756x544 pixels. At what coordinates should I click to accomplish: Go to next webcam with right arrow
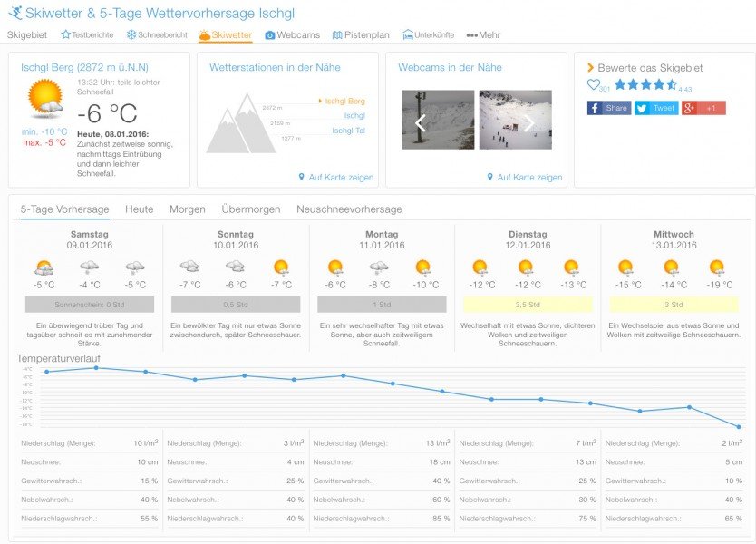tap(528, 123)
